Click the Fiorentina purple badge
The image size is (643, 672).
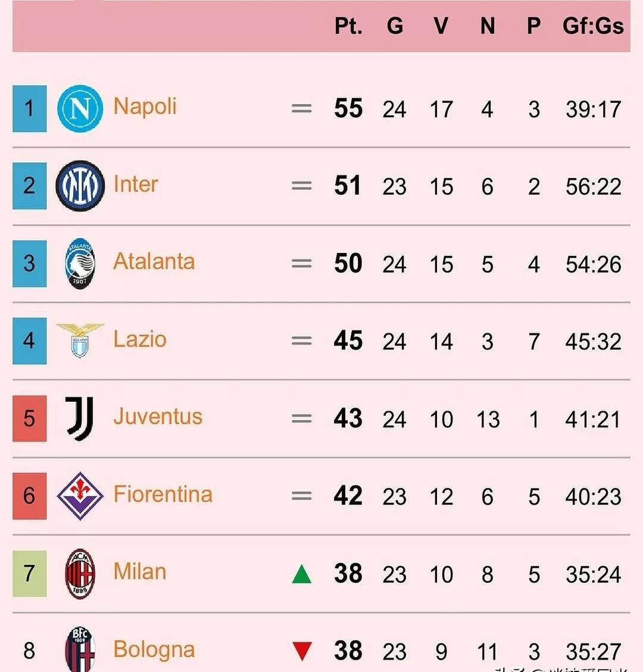point(80,496)
